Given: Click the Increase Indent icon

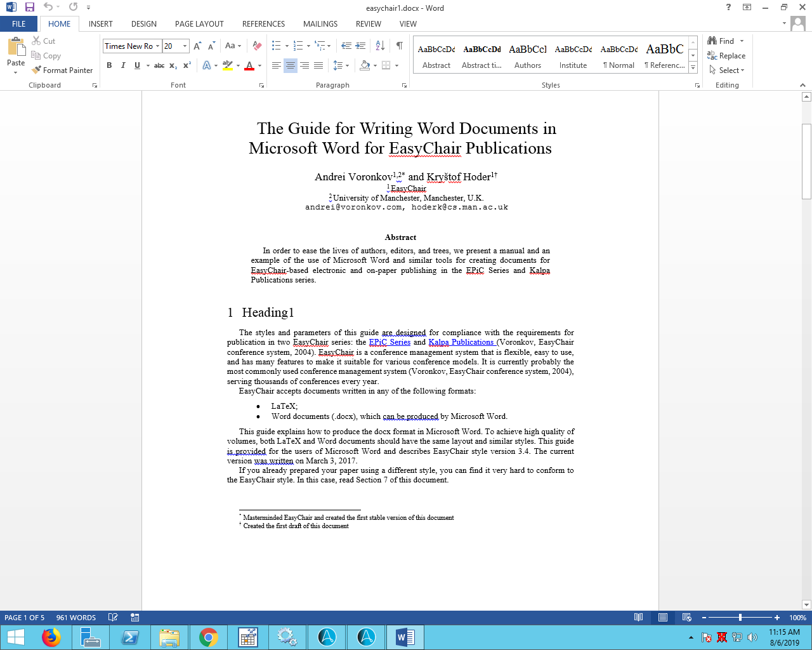Looking at the screenshot, I should tap(360, 46).
